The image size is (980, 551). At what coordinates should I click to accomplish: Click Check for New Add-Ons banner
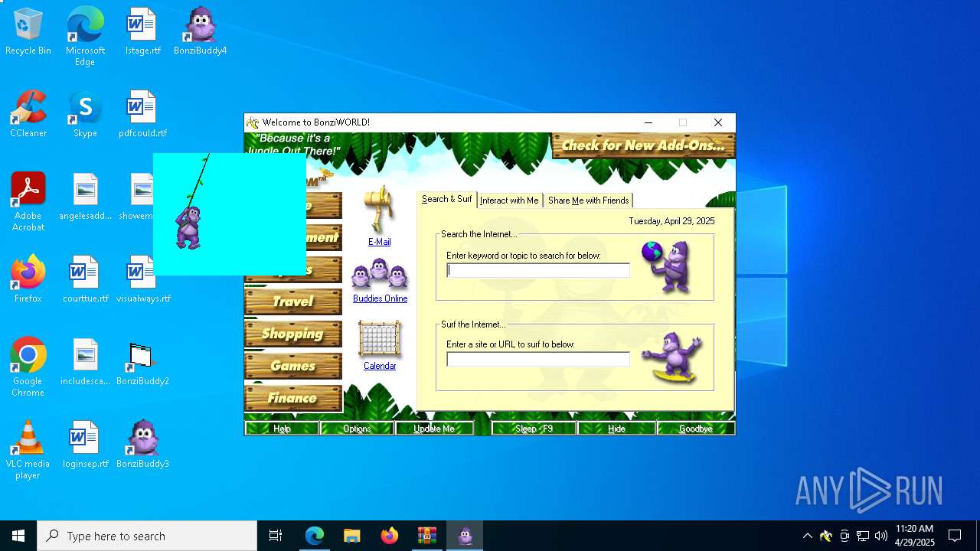643,145
